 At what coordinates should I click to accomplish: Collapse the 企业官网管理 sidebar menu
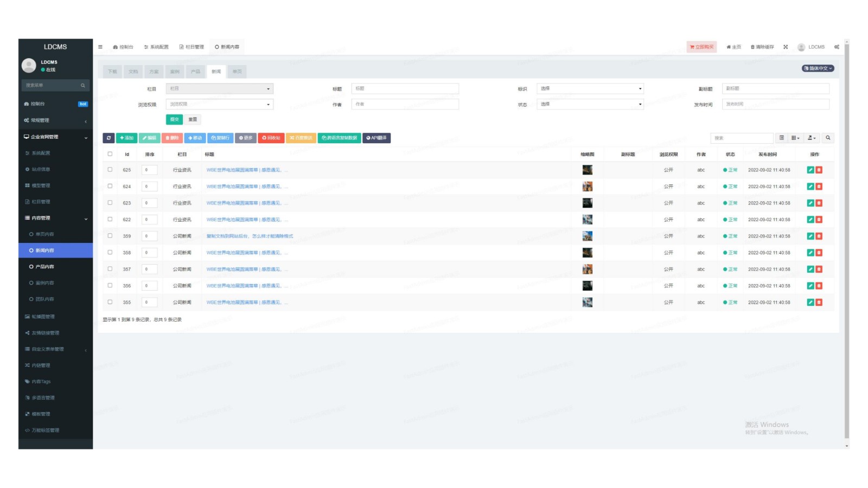(55, 137)
